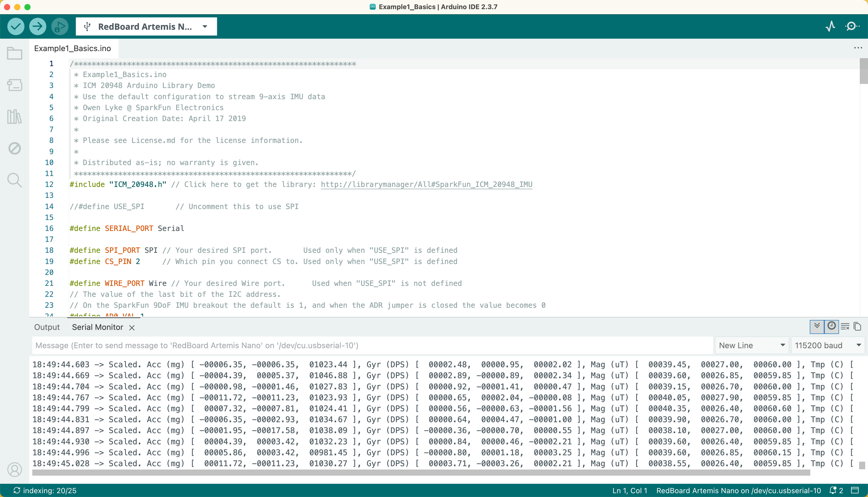The image size is (868, 497).
Task: Verify the sketch with the checkmark button
Action: (x=16, y=26)
